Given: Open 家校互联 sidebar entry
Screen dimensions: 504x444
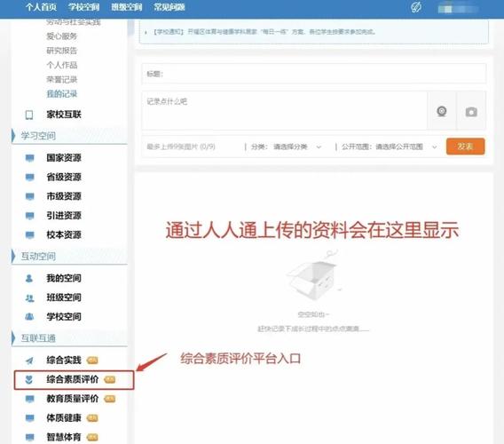Looking at the screenshot, I should tap(64, 115).
